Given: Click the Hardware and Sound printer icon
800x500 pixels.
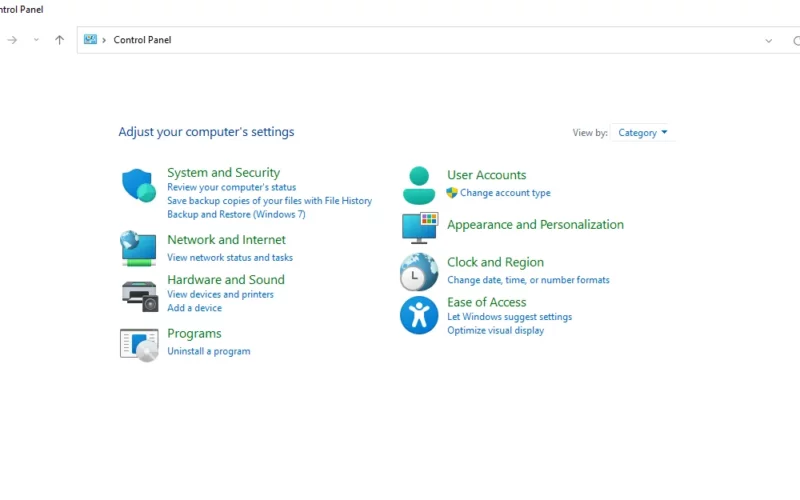Looking at the screenshot, I should 140,296.
